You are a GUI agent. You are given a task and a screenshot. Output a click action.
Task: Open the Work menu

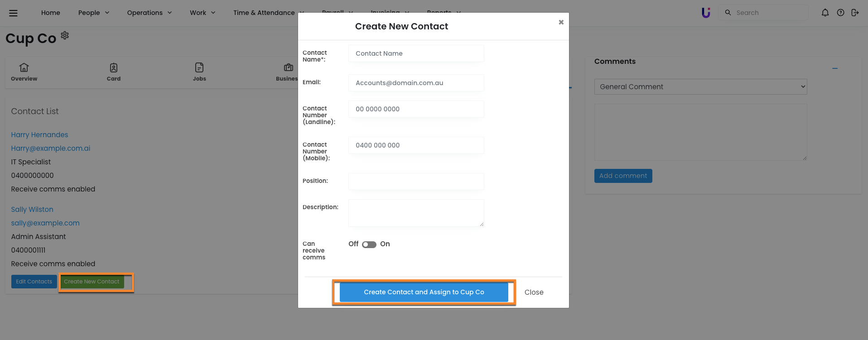(202, 13)
